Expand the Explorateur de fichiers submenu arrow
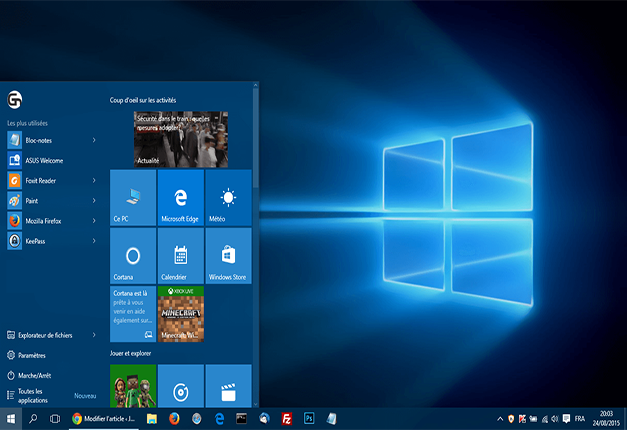 (94, 335)
